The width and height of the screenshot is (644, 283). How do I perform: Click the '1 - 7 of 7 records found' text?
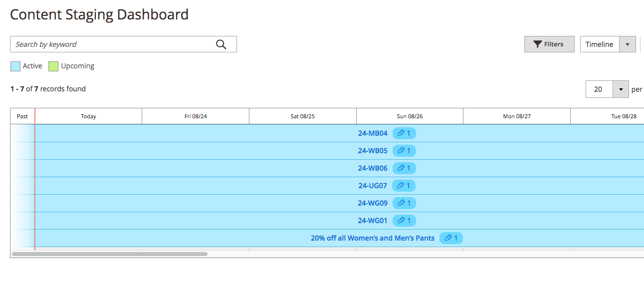click(48, 89)
